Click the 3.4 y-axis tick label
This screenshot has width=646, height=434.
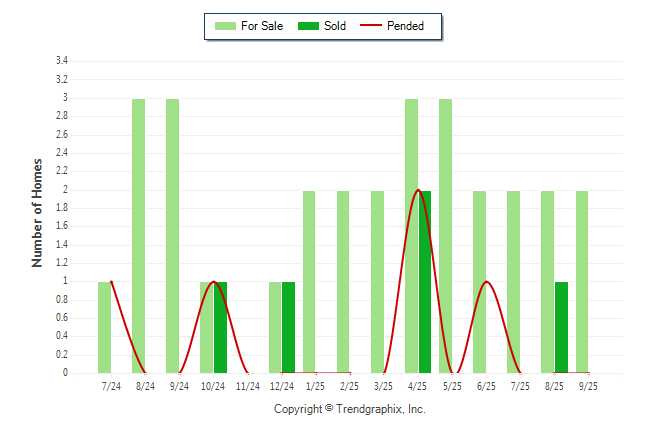coord(62,61)
